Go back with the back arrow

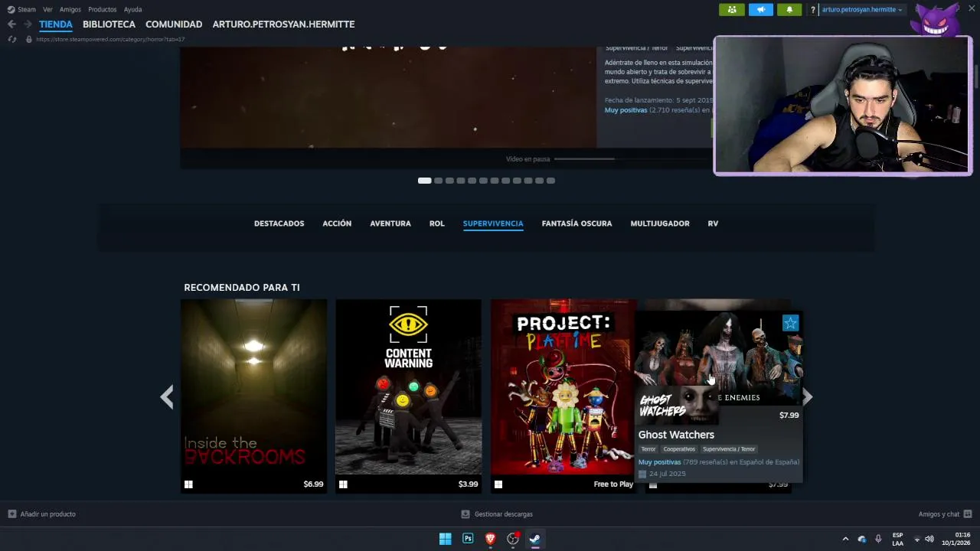tap(11, 24)
